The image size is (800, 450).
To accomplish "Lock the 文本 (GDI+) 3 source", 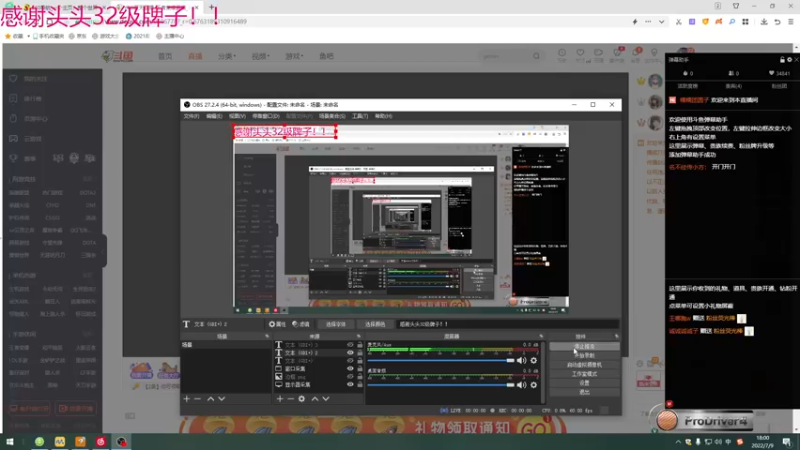I will click(x=360, y=345).
